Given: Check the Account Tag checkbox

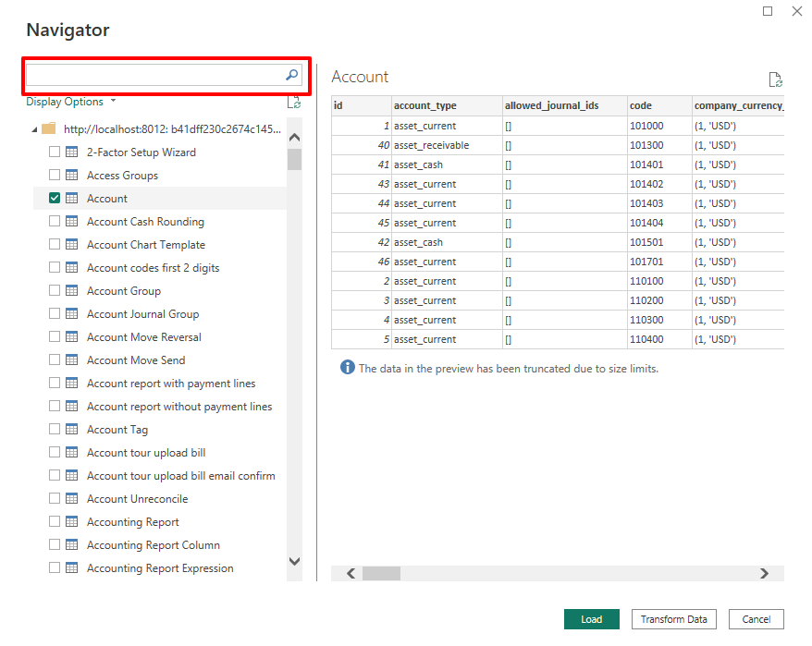Looking at the screenshot, I should 55,430.
